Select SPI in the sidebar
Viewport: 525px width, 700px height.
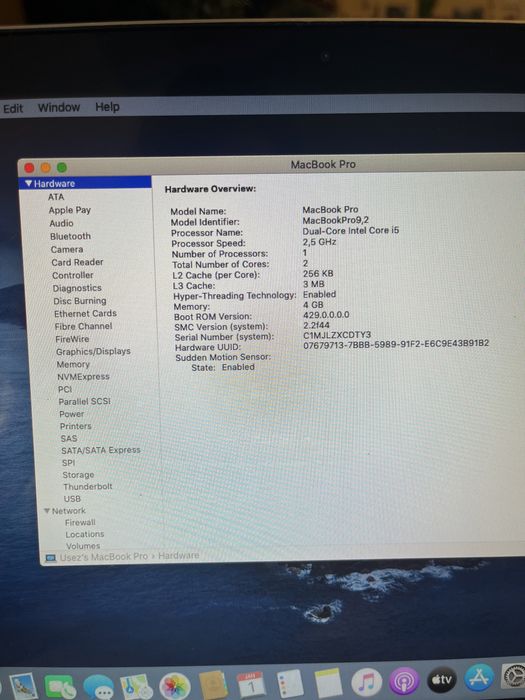69,463
